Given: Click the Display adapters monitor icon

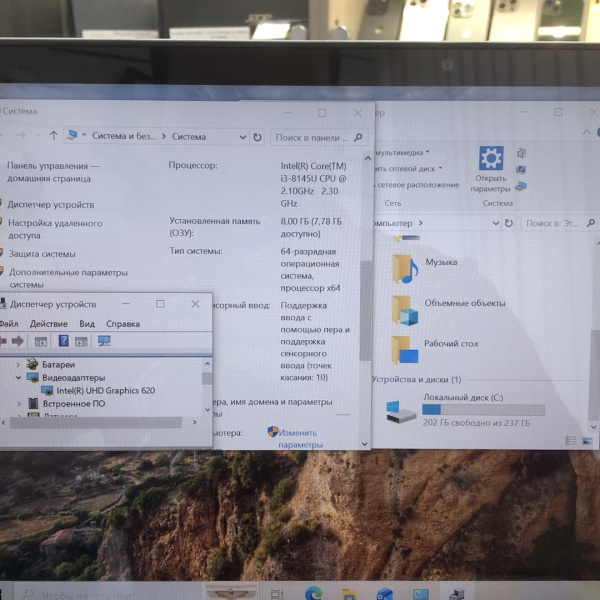Looking at the screenshot, I should coord(33,377).
